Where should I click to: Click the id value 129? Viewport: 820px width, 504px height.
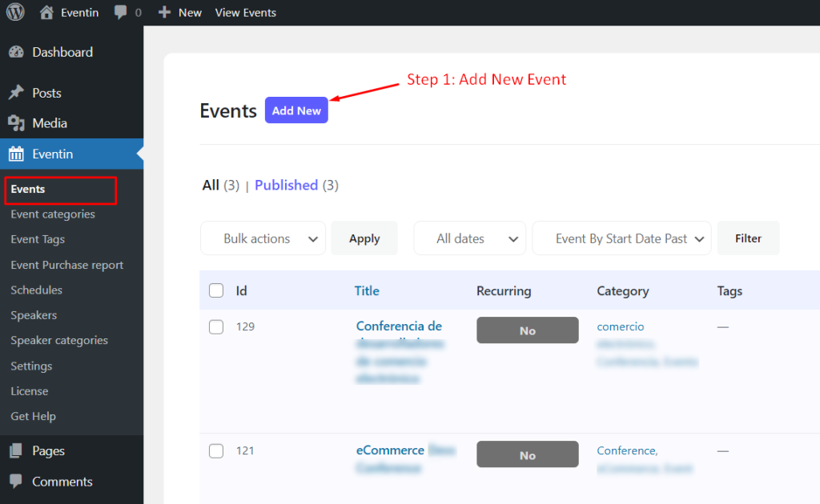tap(245, 326)
